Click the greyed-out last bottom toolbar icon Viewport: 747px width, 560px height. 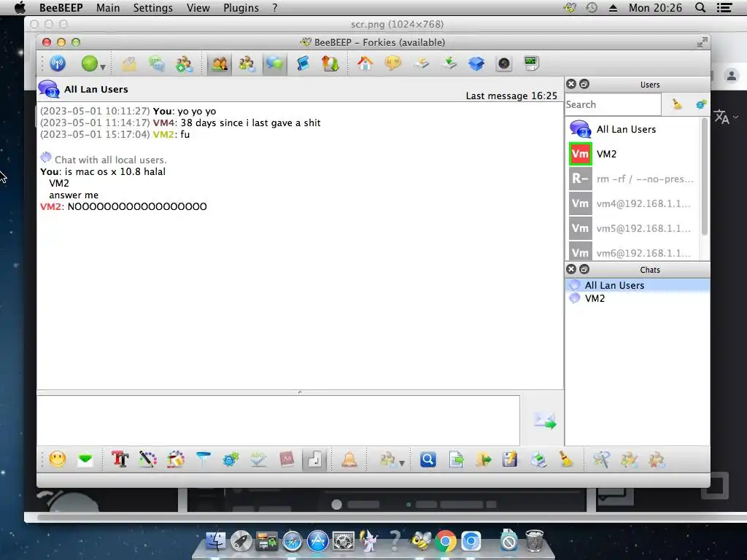[x=657, y=459]
